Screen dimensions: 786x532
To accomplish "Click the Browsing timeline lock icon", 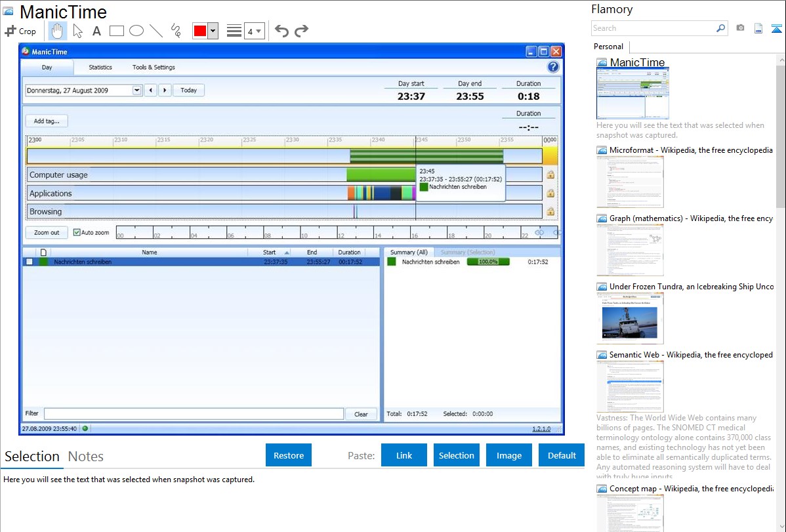I will (550, 212).
